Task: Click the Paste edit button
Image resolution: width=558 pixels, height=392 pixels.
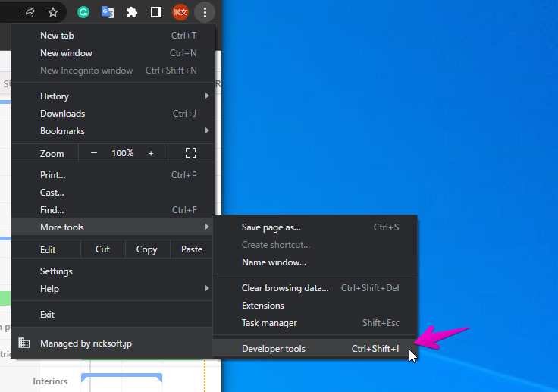Action: (x=192, y=249)
